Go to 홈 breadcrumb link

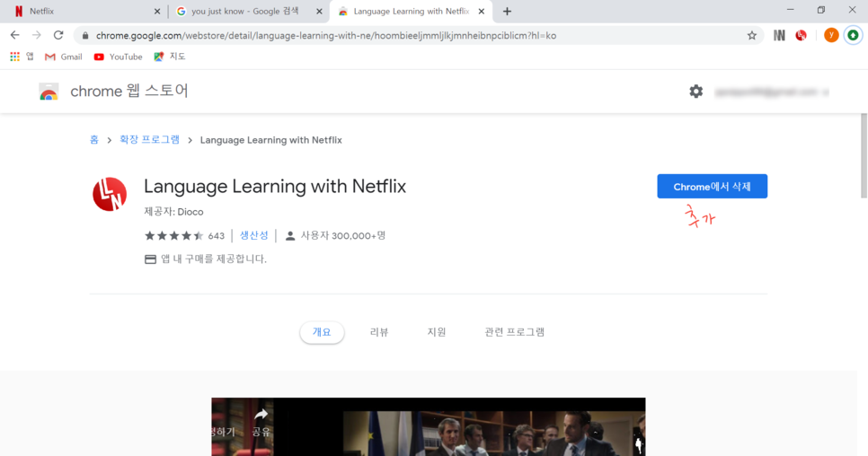coord(94,140)
